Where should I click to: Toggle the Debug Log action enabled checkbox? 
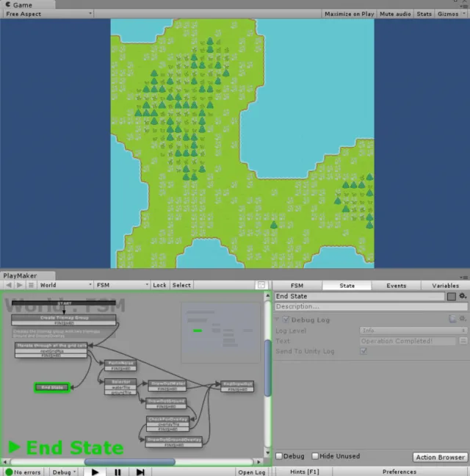click(x=286, y=320)
